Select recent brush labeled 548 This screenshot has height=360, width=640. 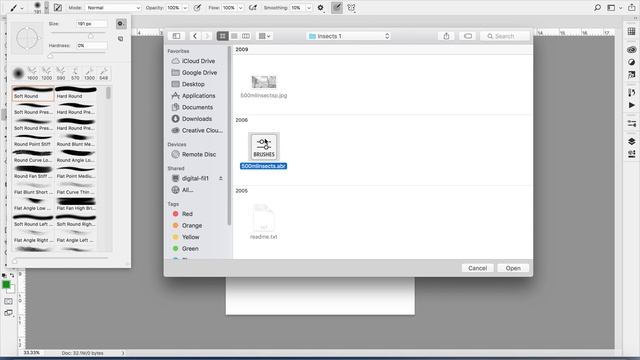click(x=104, y=74)
